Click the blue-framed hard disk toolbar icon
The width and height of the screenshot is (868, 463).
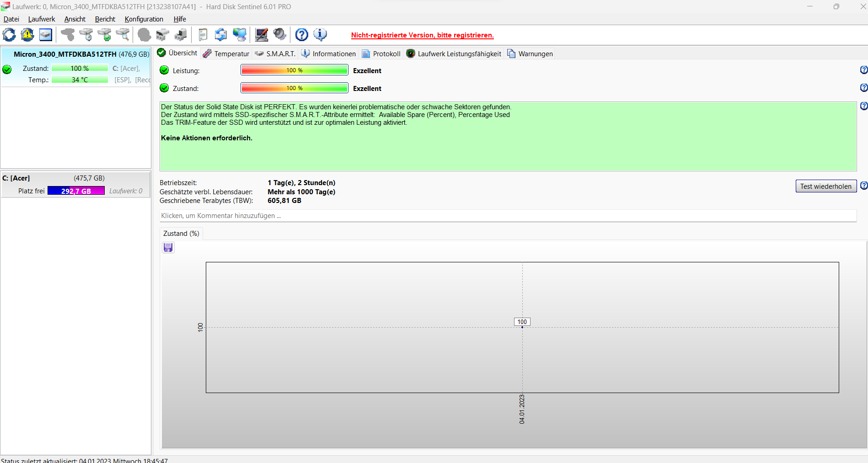tap(46, 35)
